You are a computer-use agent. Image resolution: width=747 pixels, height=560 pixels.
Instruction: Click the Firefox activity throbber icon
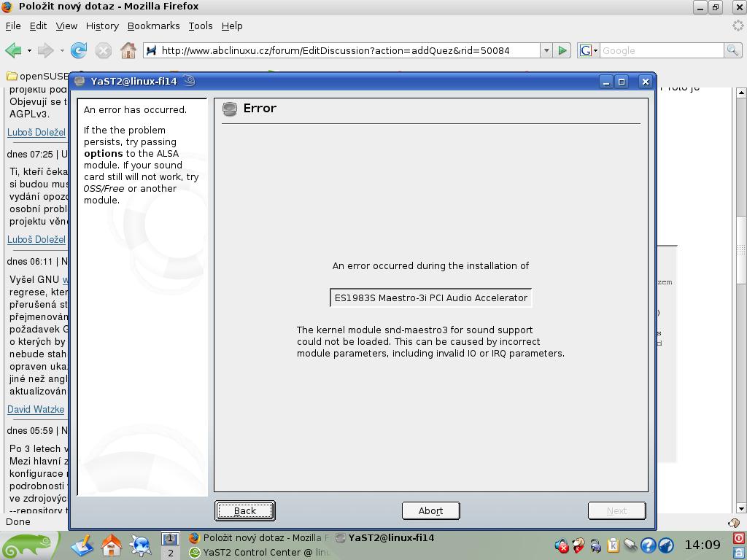(x=738, y=26)
